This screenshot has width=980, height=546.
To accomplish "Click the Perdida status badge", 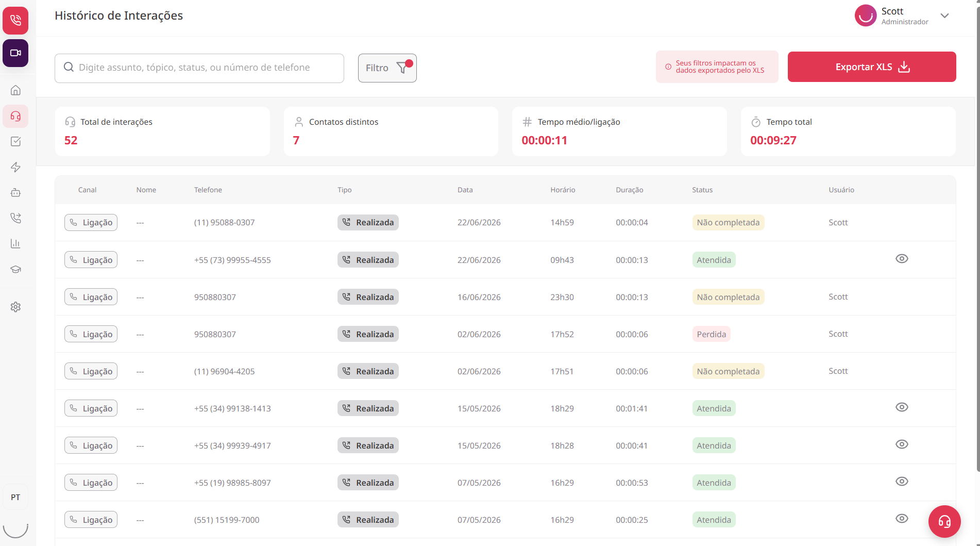I will [711, 334].
